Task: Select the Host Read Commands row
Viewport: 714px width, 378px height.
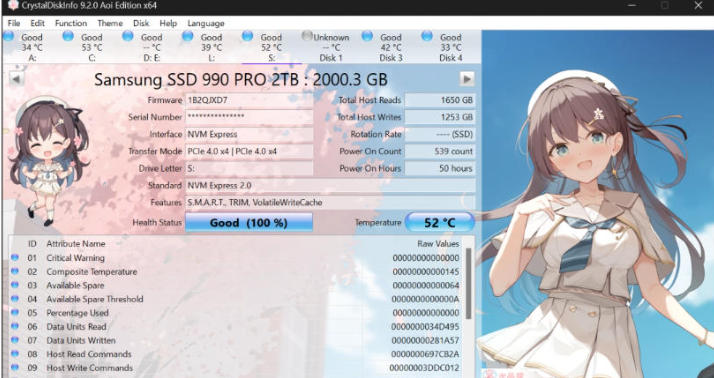Action: coord(236,354)
